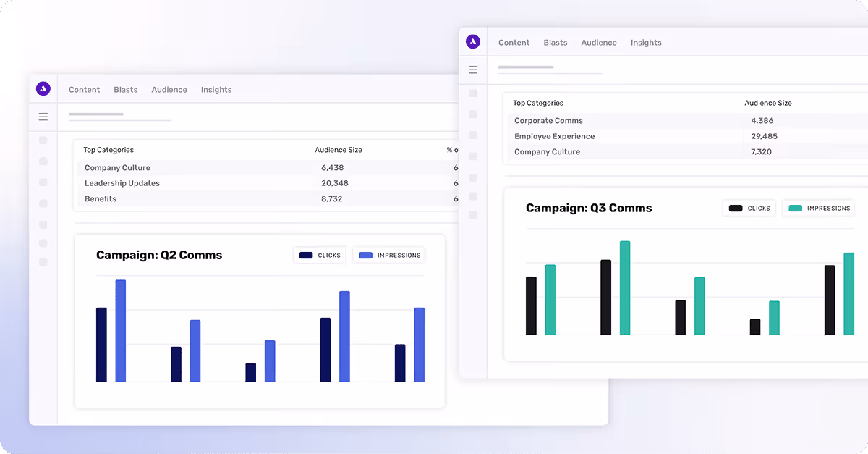Open the hamburger menu in the background window
868x454 pixels.
click(474, 70)
